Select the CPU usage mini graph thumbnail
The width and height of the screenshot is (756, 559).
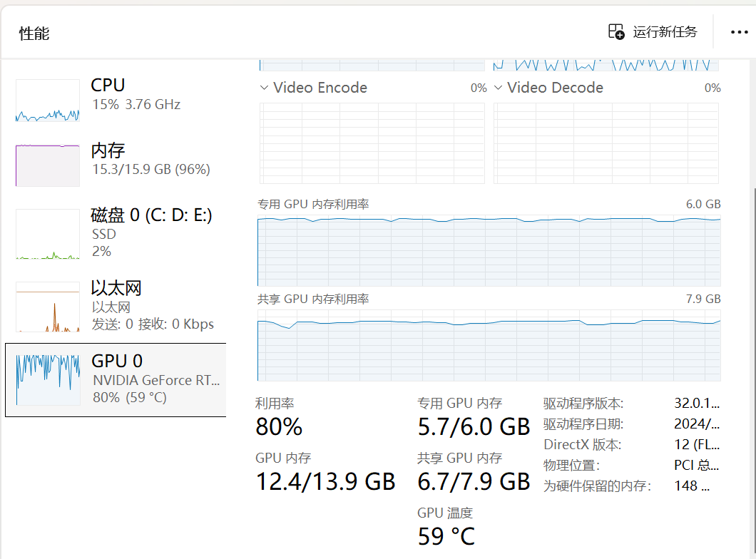pyautogui.click(x=48, y=101)
